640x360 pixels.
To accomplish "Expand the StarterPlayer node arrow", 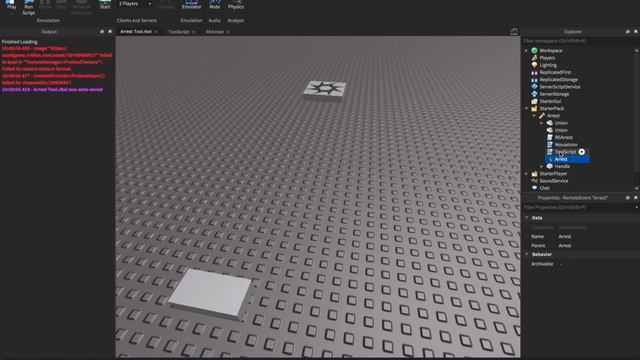I will pyautogui.click(x=527, y=174).
